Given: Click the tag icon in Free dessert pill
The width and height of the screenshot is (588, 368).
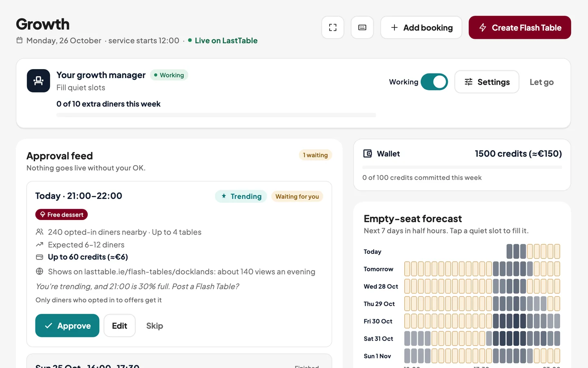Looking at the screenshot, I should (x=42, y=215).
